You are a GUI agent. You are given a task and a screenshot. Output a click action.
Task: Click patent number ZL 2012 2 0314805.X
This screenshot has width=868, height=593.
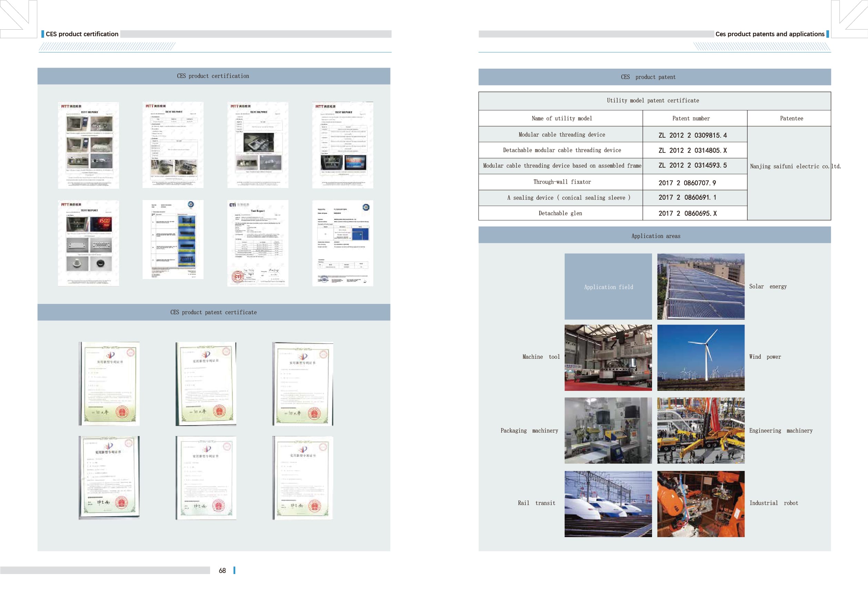692,150
